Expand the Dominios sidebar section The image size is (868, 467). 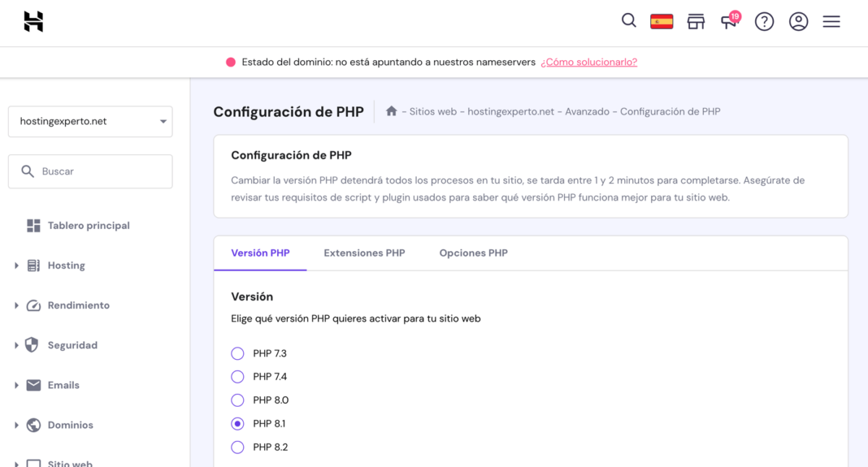(x=70, y=425)
